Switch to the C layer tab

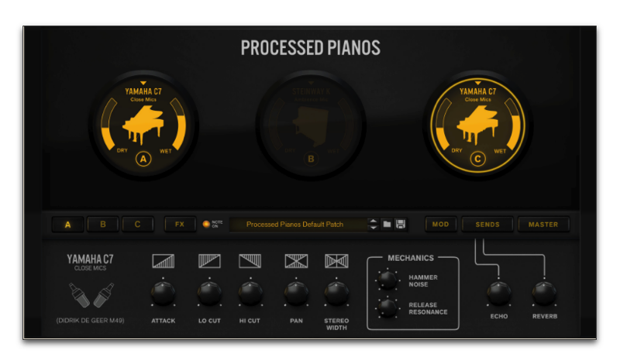[138, 225]
